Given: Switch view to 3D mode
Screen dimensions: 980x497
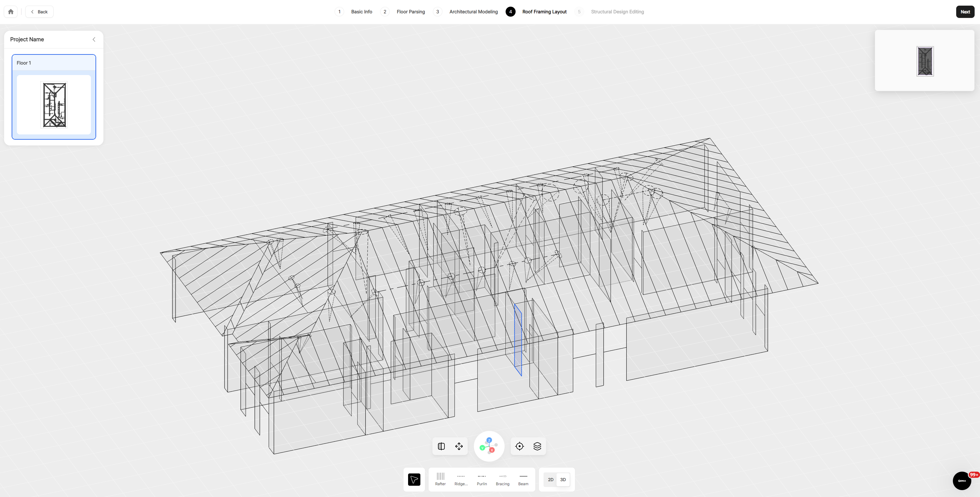Looking at the screenshot, I should coord(563,480).
